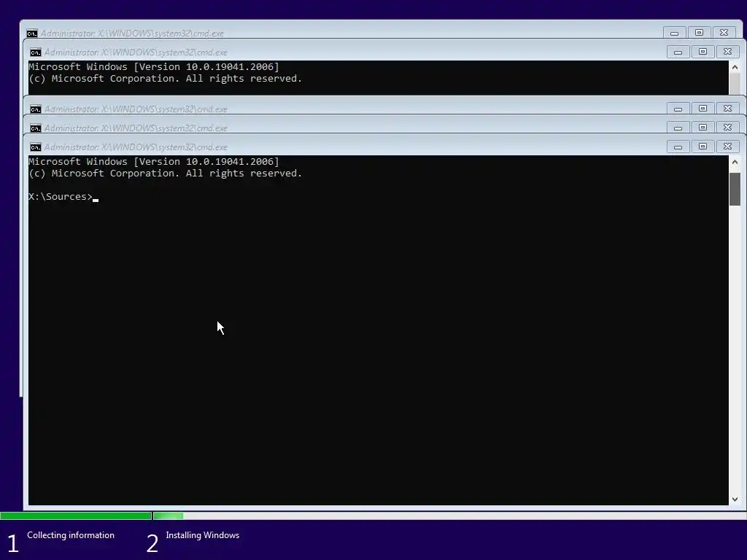Close the front cmd window with X:\Sources prompt
Image resolution: width=747 pixels, height=560 pixels.
[727, 147]
